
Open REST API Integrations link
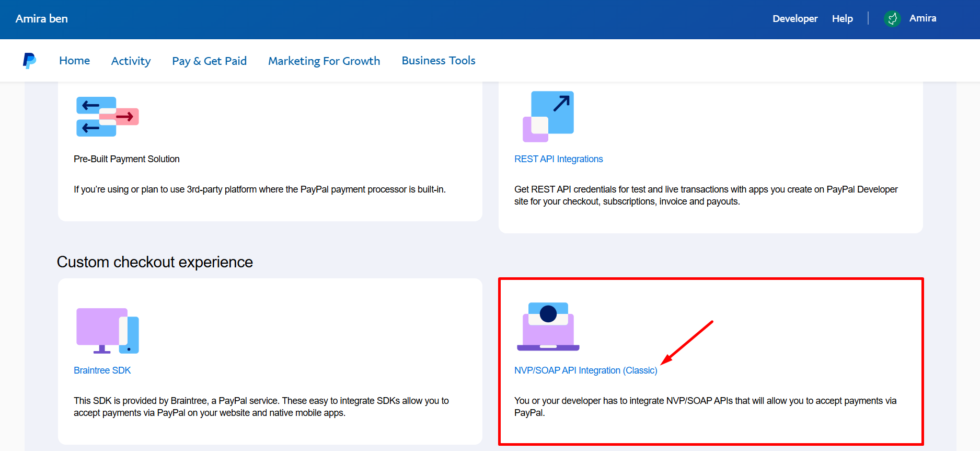pyautogui.click(x=558, y=159)
